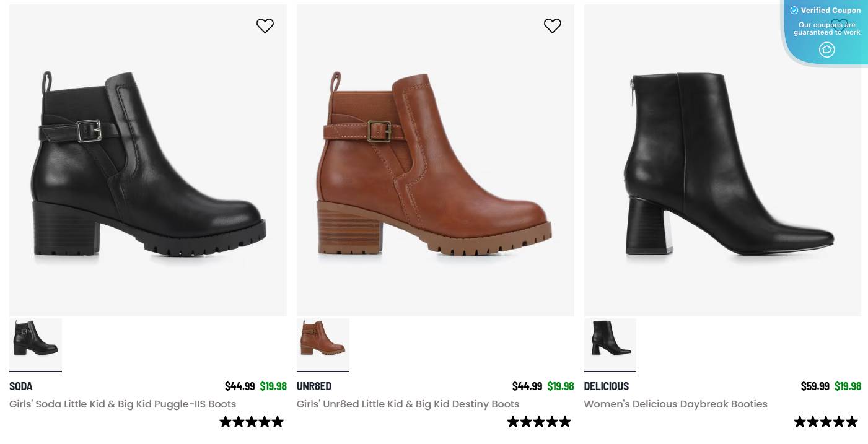Image resolution: width=868 pixels, height=444 pixels.
Task: View star rating for Delicious Daybreak Booties
Action: tap(826, 422)
